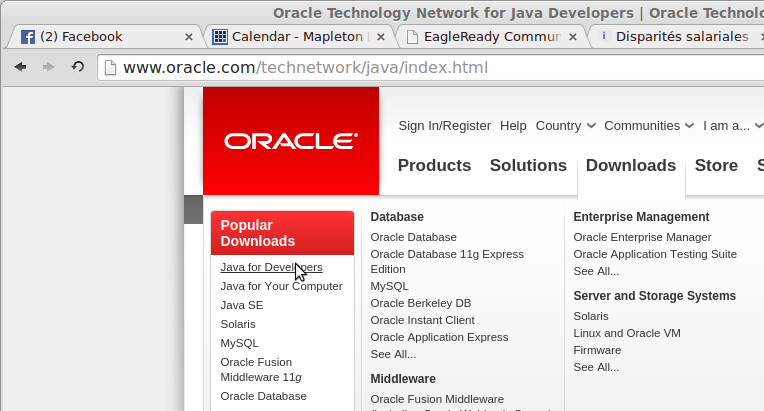Click Sign In/Register link

coord(444,126)
